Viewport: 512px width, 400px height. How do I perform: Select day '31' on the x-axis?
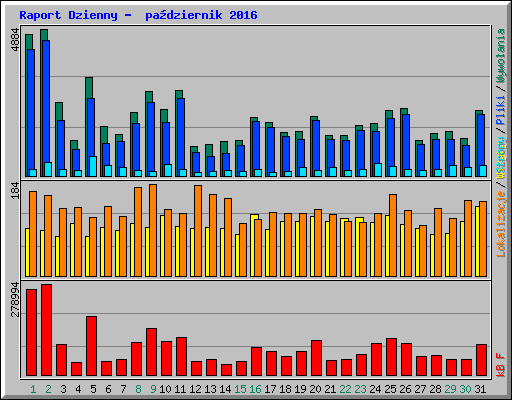480,389
